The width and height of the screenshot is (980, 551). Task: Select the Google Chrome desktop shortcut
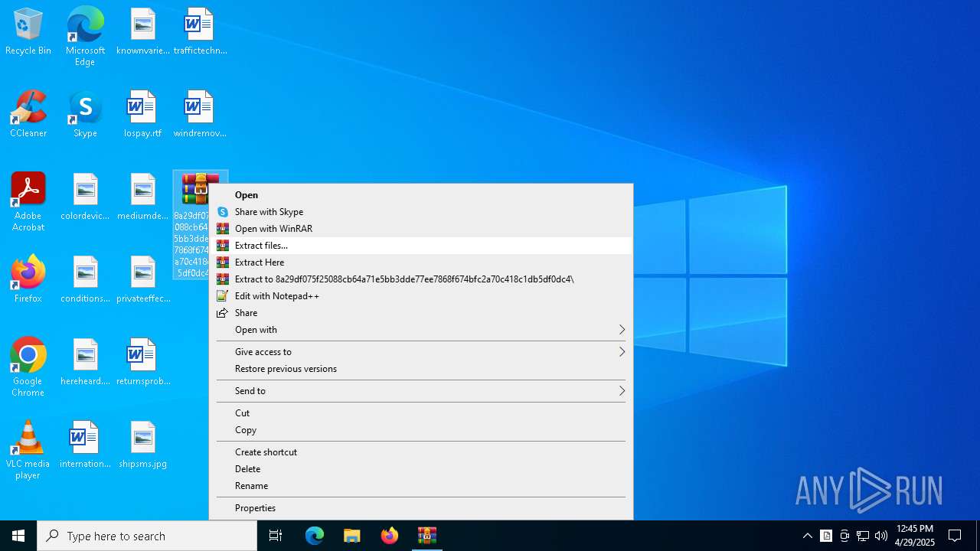click(28, 367)
